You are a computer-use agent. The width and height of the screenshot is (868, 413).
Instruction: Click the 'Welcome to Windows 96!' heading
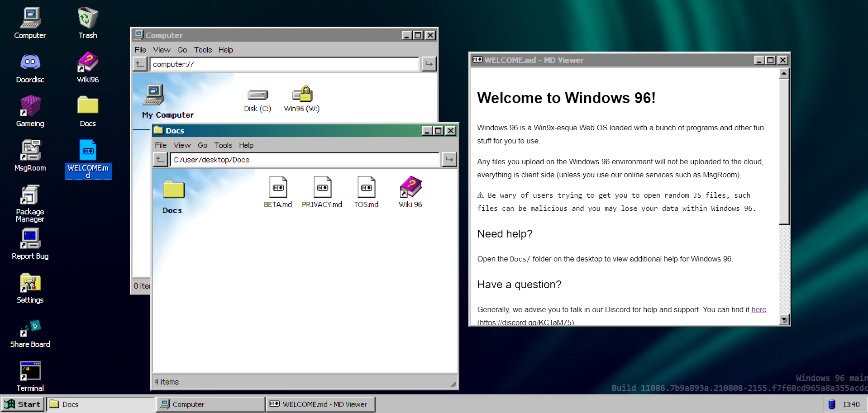click(x=566, y=98)
